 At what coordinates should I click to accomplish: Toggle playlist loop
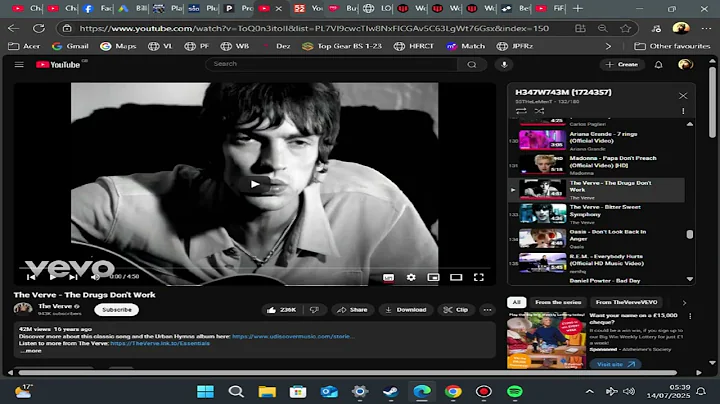521,111
